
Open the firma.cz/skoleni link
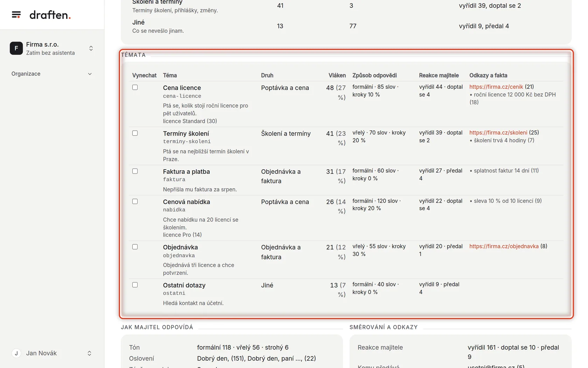[x=498, y=132]
